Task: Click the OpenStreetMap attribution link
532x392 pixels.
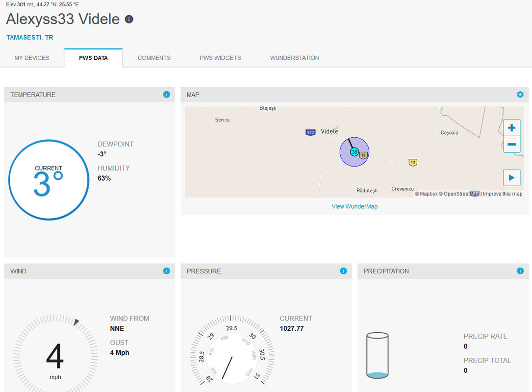Action: coord(459,194)
